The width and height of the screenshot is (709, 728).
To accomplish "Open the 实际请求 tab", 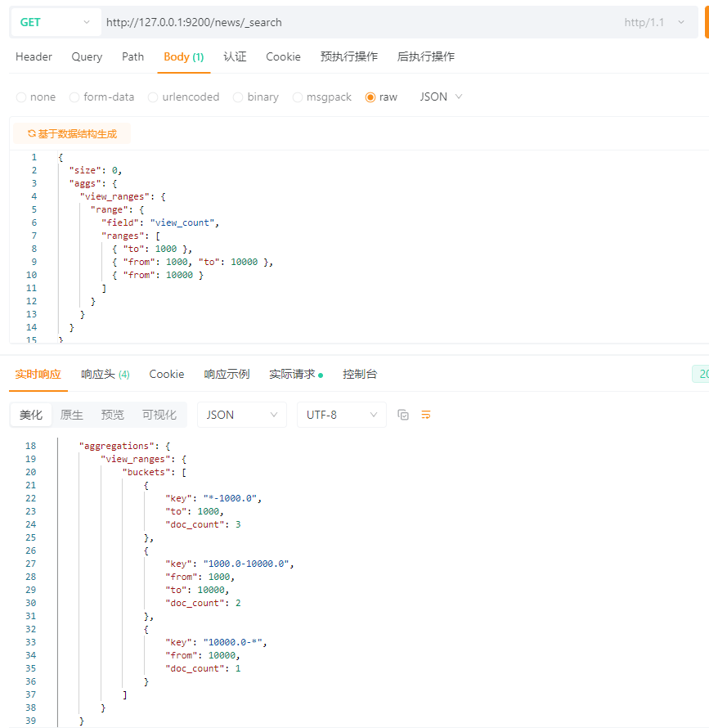I will point(296,374).
